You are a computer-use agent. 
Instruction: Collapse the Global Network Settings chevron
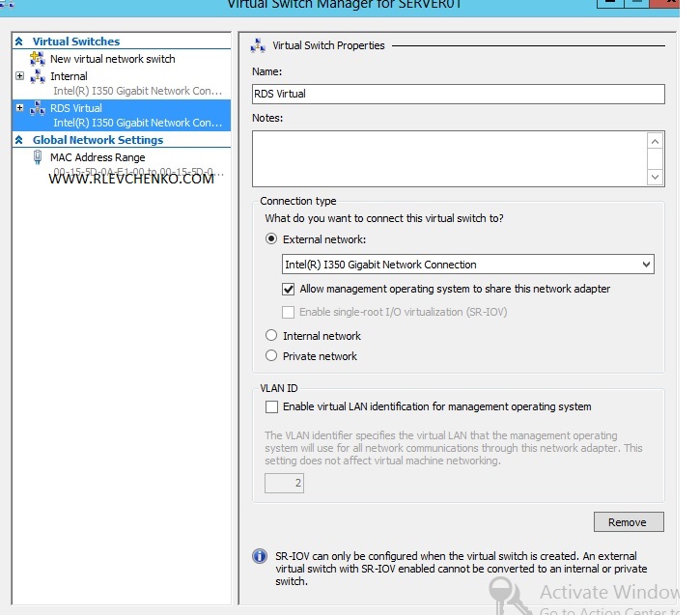click(18, 140)
